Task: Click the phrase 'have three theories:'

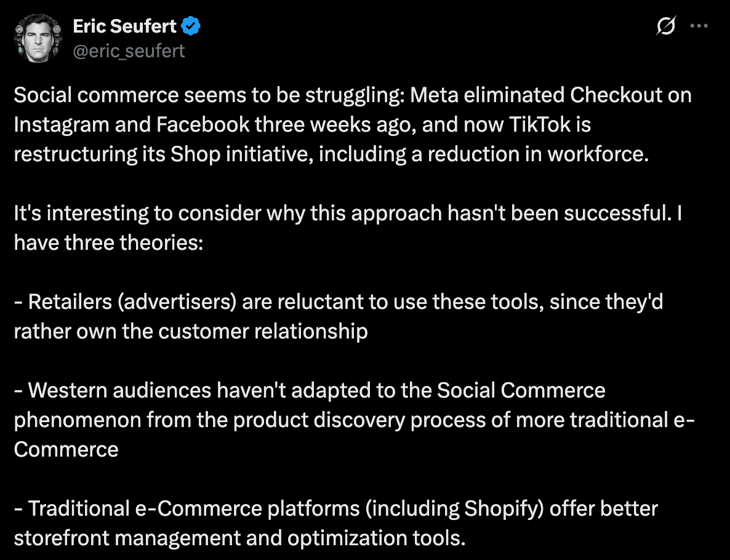Action: click(x=108, y=242)
